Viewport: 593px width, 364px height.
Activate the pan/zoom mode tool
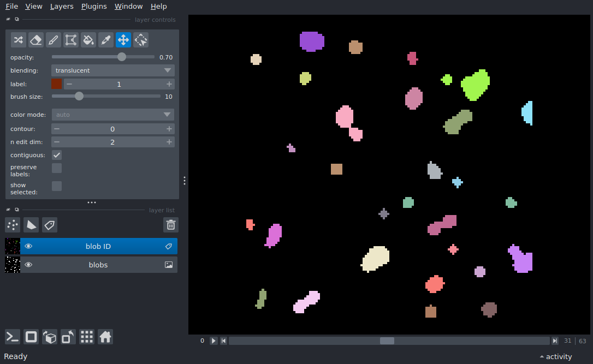(123, 40)
